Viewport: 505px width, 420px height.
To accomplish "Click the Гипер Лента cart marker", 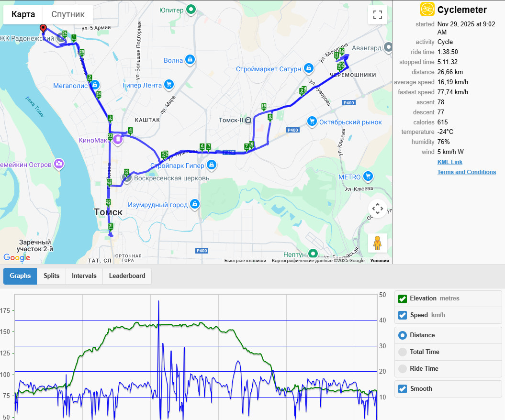I will point(169,85).
